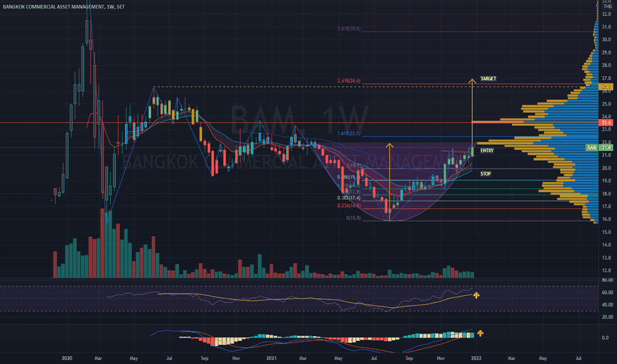Image resolution: width=617 pixels, height=364 pixels.
Task: Click 40.00 on the RSI scale
Action: (607, 304)
